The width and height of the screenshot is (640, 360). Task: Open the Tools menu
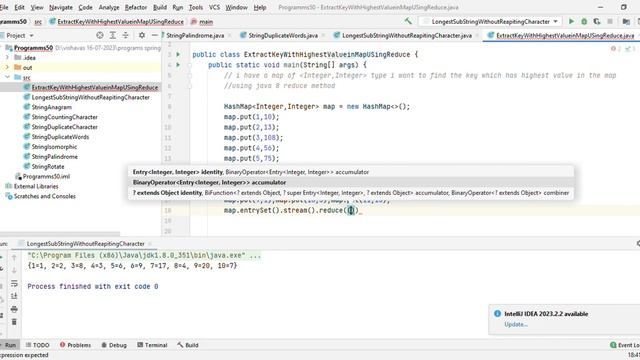click(196, 7)
